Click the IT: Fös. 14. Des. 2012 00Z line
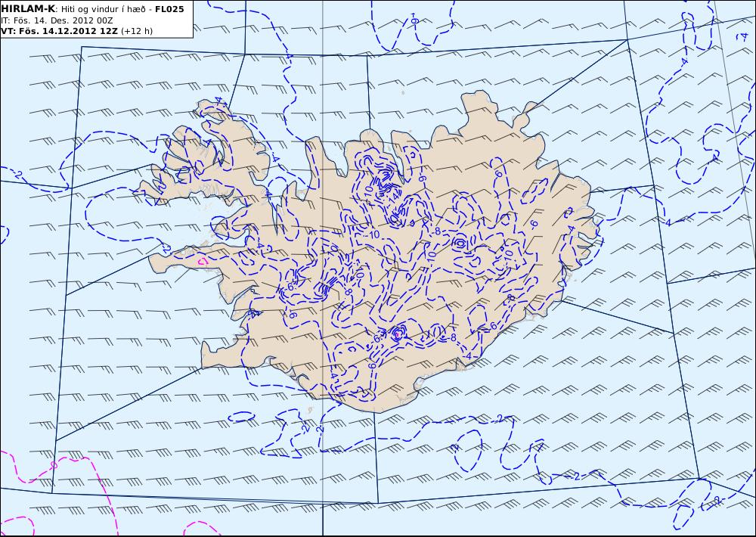This screenshot has height=537, width=756. pyautogui.click(x=57, y=20)
